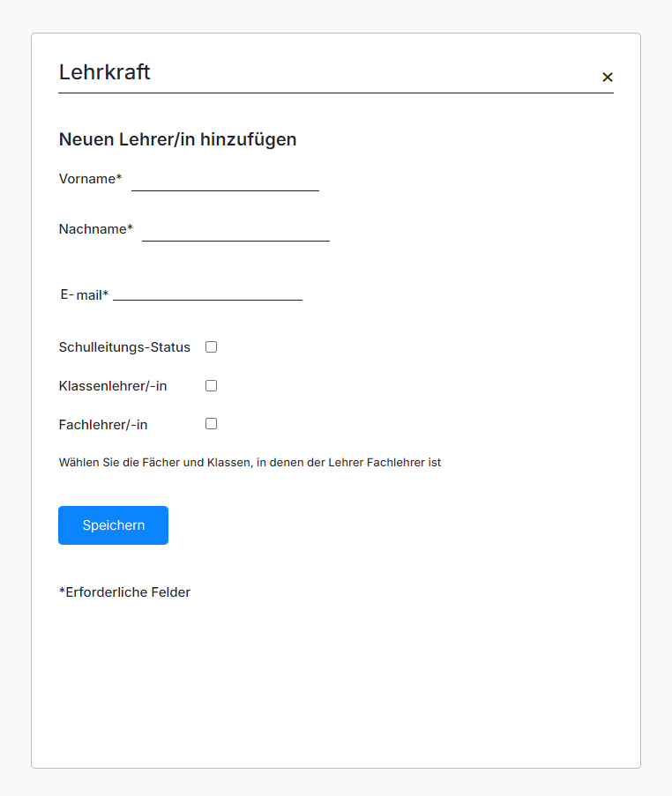672x796 pixels.
Task: Click the Schulleitungs-Status label
Action: (x=124, y=347)
